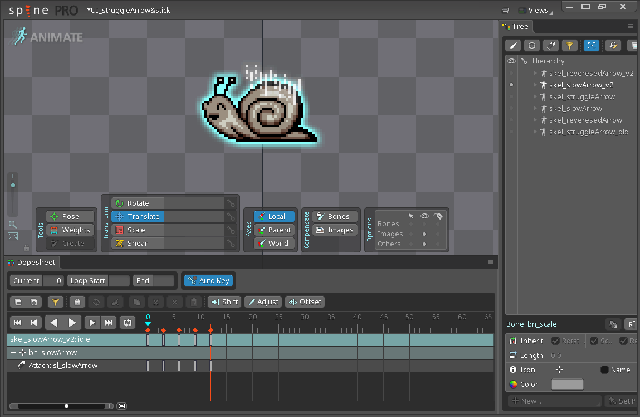Click the copy icon next to the bone name
The height and width of the screenshot is (417, 640).
pos(613,324)
